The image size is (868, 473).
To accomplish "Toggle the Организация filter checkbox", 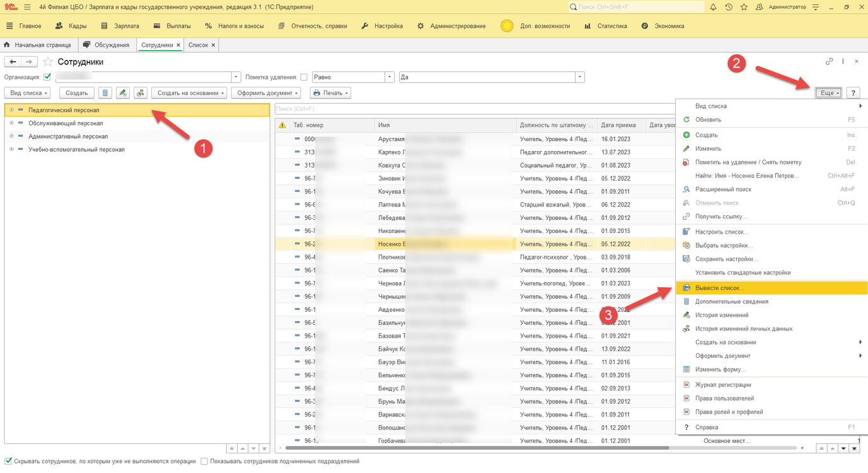I will [47, 77].
